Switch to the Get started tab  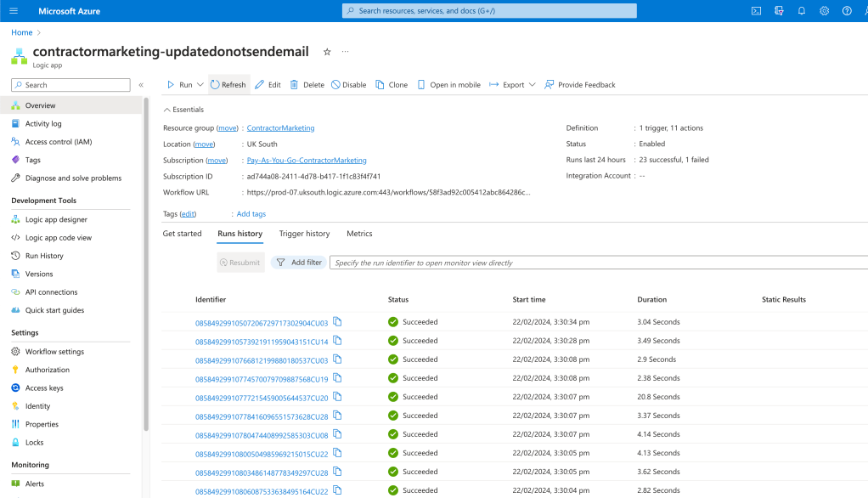coord(182,234)
